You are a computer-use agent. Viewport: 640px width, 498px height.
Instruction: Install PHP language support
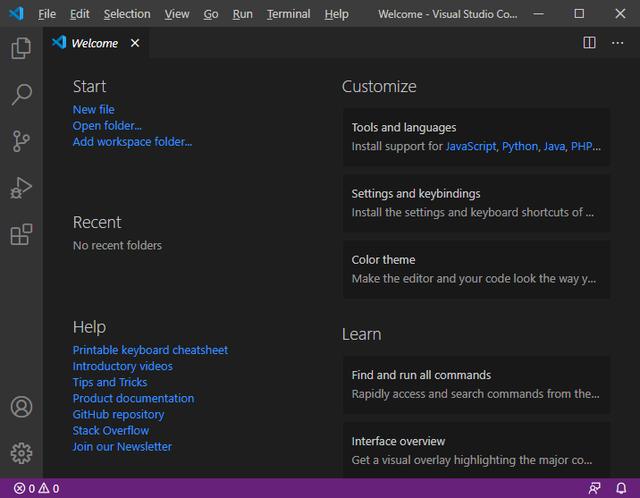click(x=582, y=146)
